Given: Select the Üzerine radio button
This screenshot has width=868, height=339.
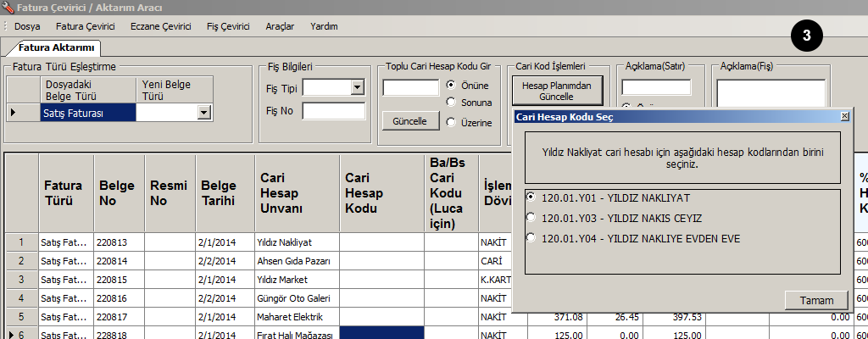Looking at the screenshot, I should point(451,123).
